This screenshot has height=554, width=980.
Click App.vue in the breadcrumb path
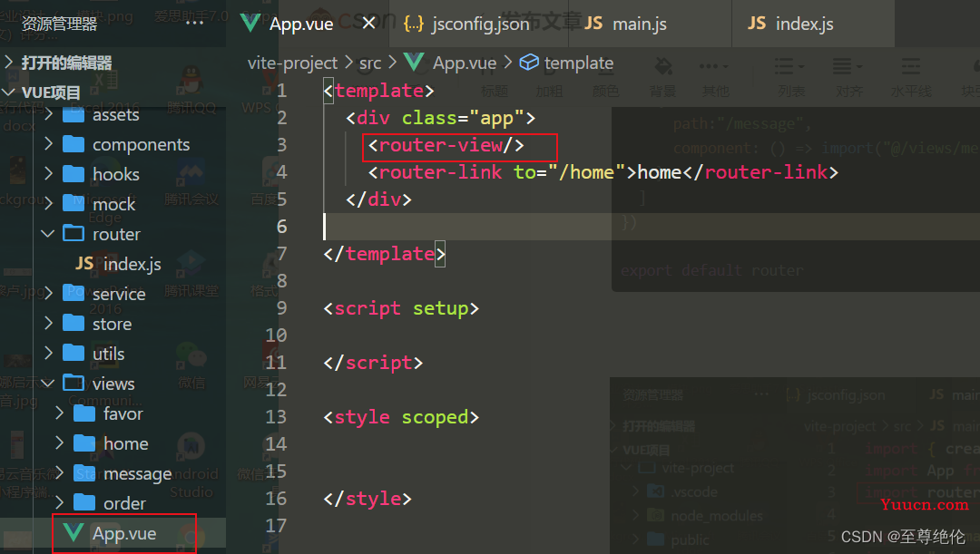465,63
